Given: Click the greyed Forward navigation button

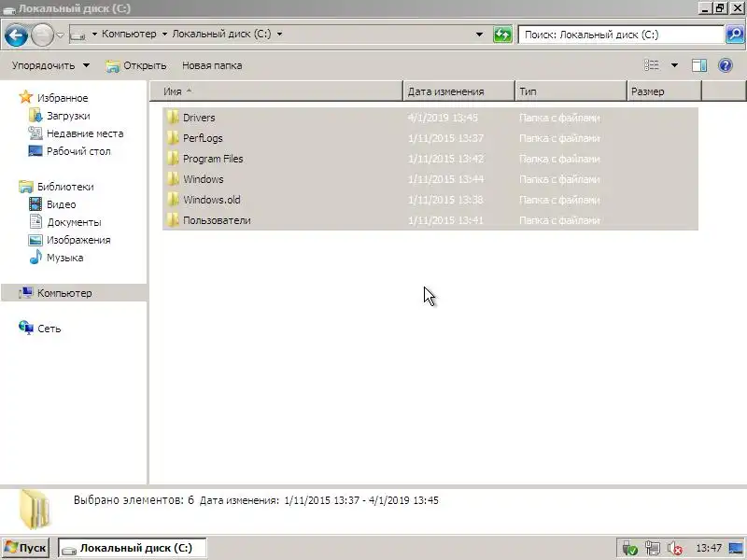Looking at the screenshot, I should 42,35.
